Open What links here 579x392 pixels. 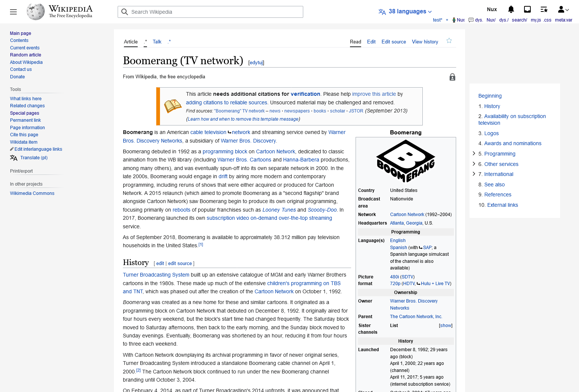tap(26, 99)
